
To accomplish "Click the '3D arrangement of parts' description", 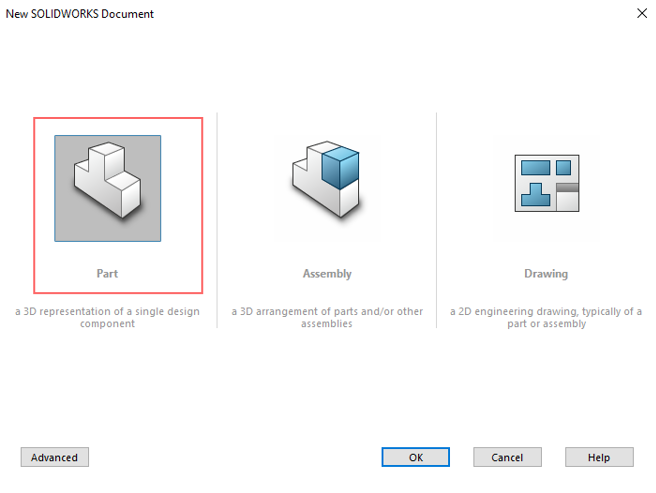I will tap(327, 317).
